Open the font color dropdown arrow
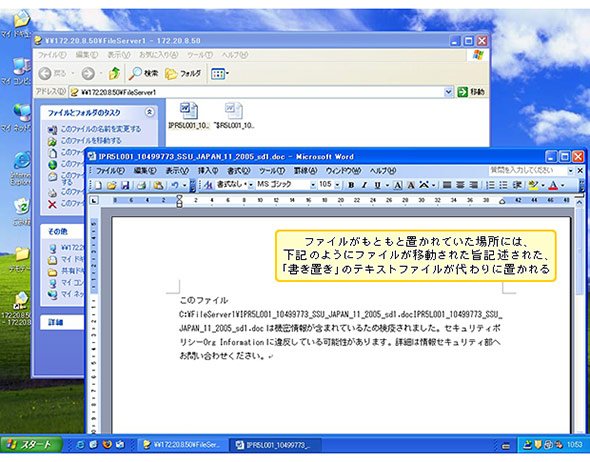This screenshot has width=590, height=462. 563,185
